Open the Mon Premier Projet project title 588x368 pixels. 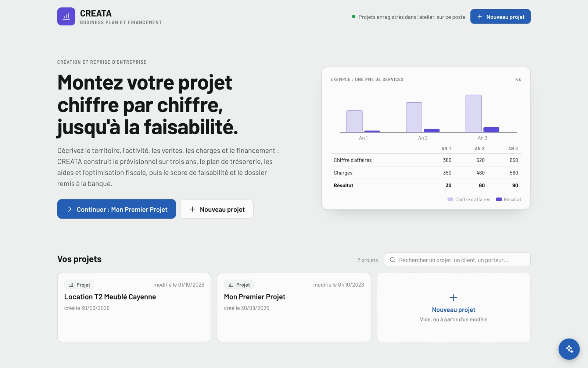[x=255, y=297]
